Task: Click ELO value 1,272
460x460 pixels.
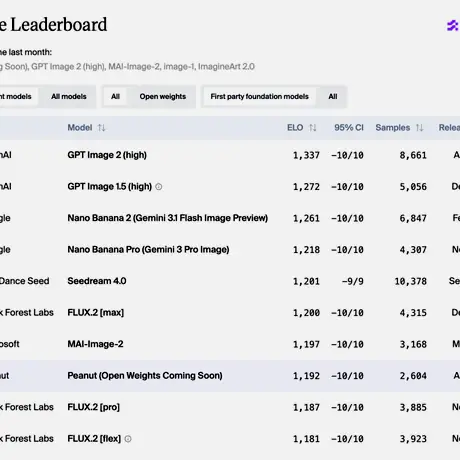Action: [x=306, y=187]
